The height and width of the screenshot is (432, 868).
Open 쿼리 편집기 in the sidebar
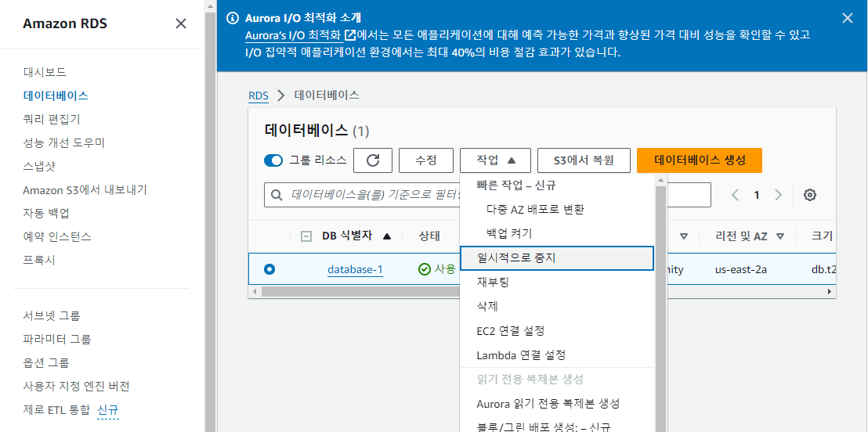pos(52,119)
